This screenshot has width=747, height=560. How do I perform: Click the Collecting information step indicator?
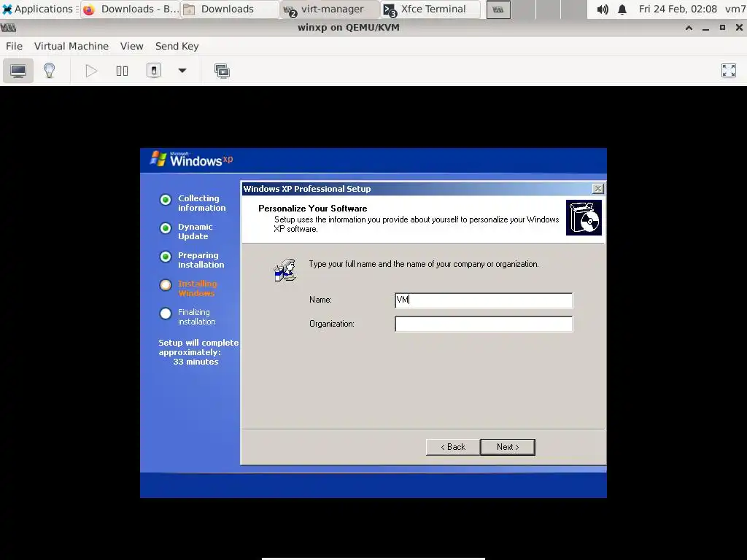click(x=166, y=200)
